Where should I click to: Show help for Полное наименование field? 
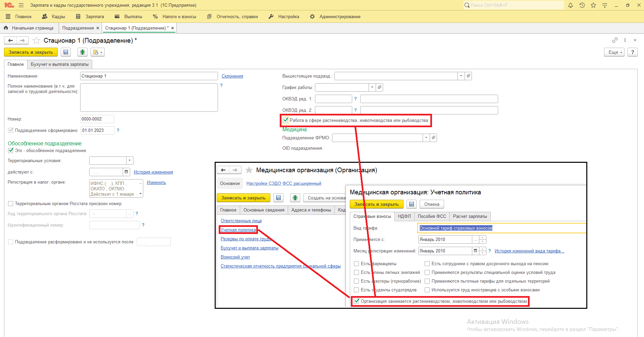coord(221,86)
